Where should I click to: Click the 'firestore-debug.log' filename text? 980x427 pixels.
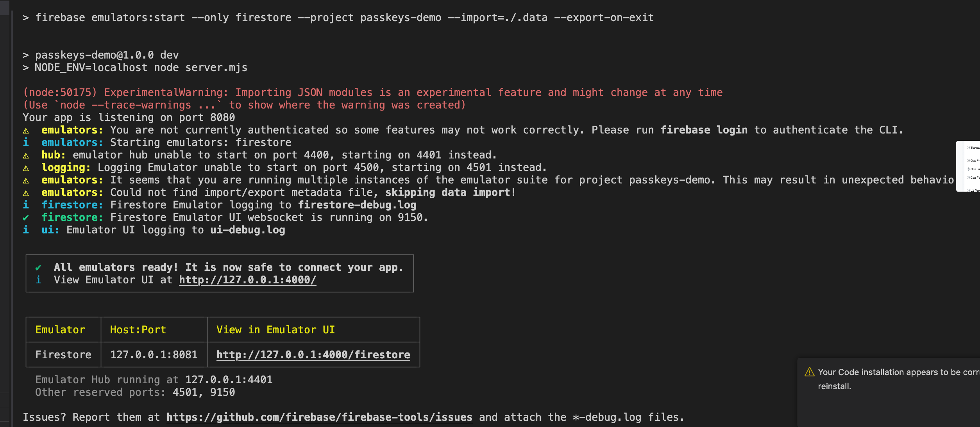click(x=357, y=205)
